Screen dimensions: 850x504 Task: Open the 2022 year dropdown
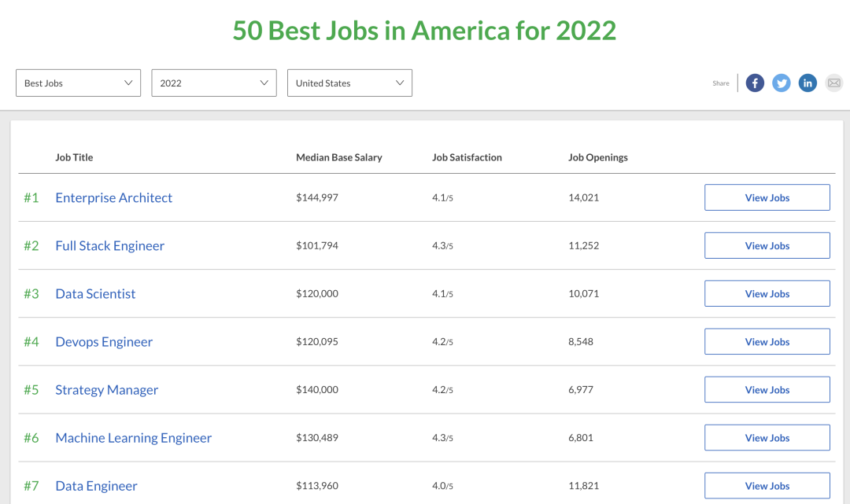coord(213,83)
